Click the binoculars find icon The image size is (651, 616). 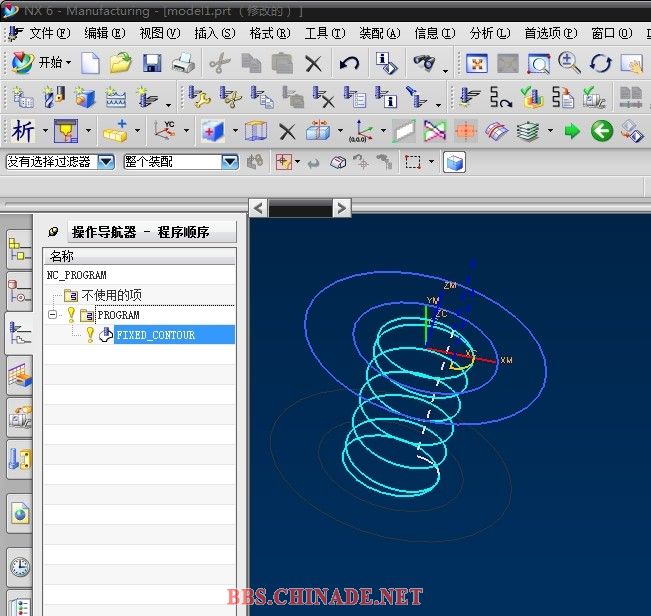click(x=255, y=162)
